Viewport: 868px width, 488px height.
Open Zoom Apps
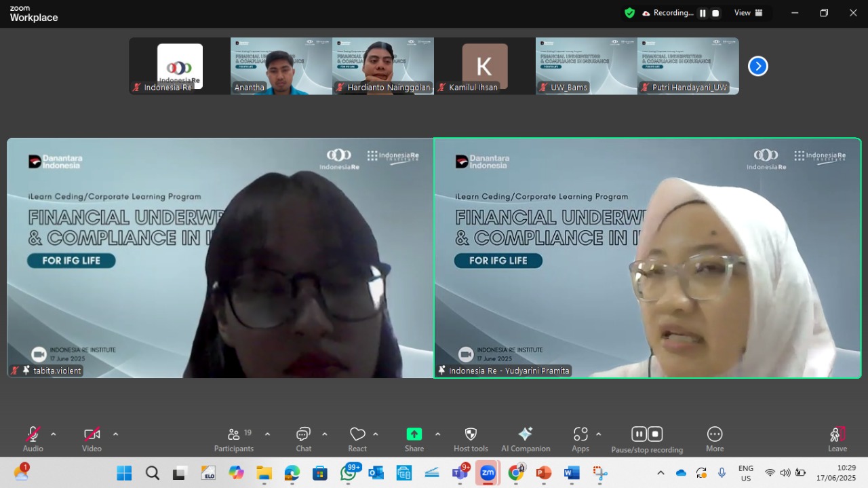pos(580,439)
